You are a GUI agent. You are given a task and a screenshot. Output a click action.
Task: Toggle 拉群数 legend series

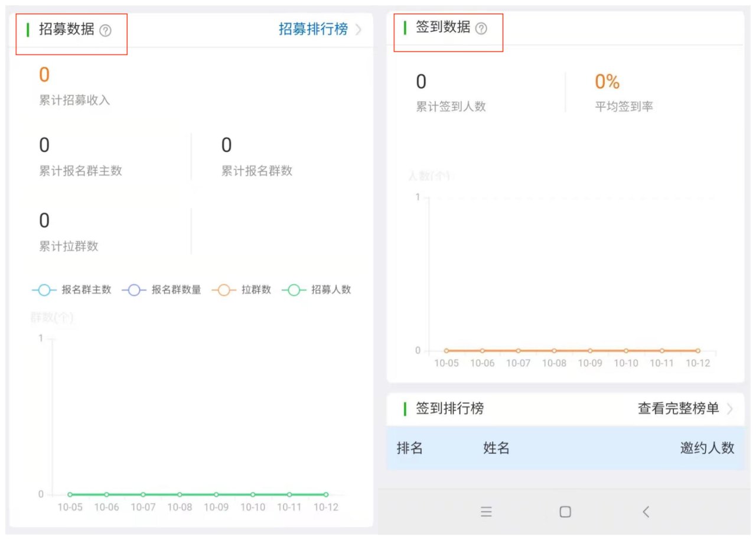(242, 290)
